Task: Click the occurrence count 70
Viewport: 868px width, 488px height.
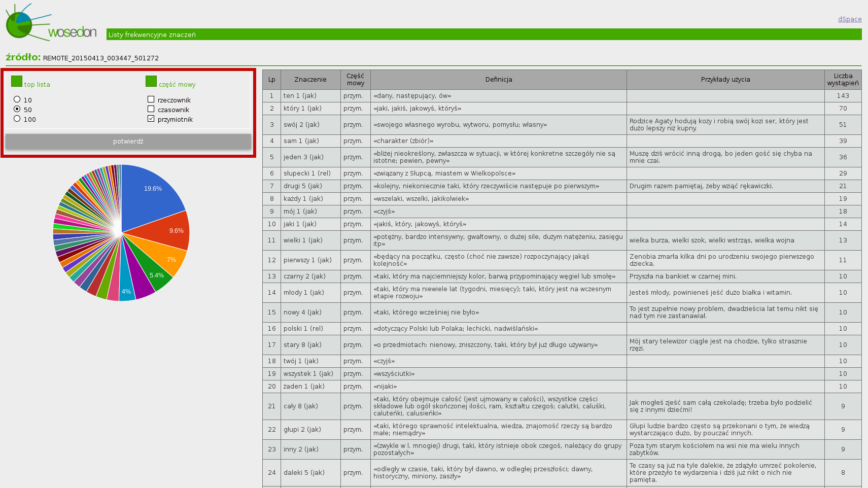Action: tap(843, 109)
